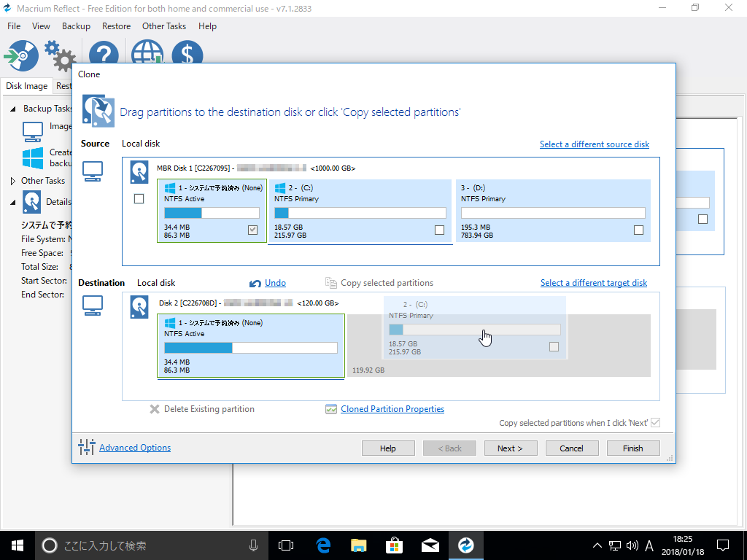
Task: Switch to the Disk Image tab
Action: 27,86
